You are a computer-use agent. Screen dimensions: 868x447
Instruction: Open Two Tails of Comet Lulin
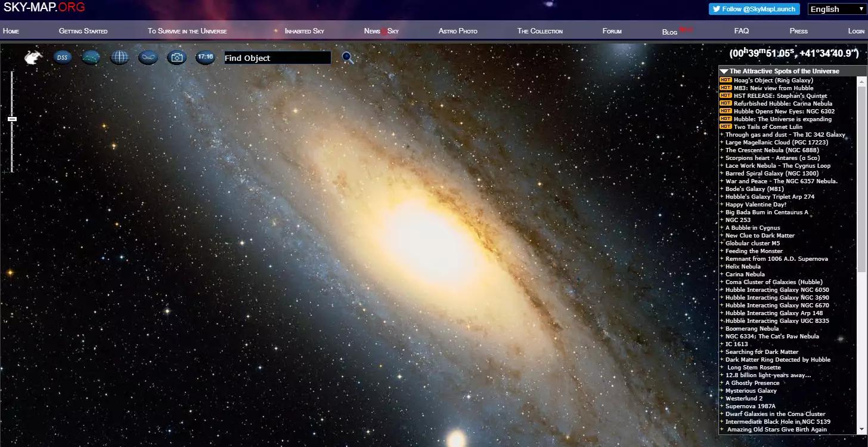pyautogui.click(x=768, y=127)
